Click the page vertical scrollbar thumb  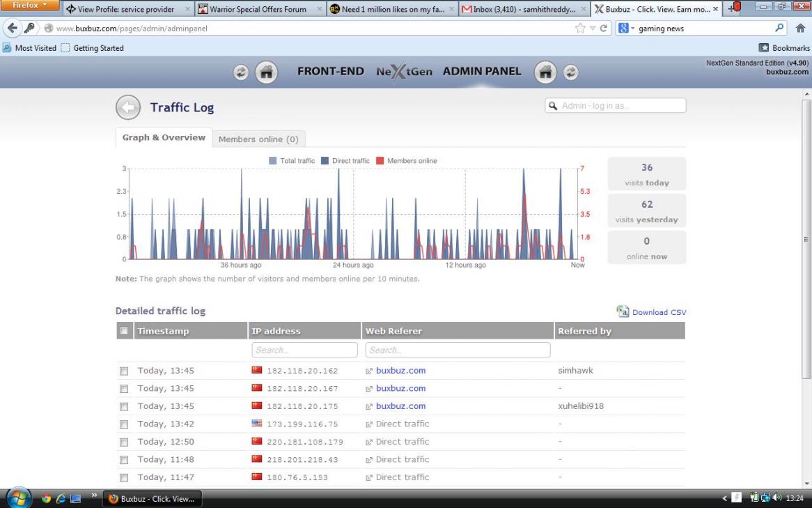[806, 239]
